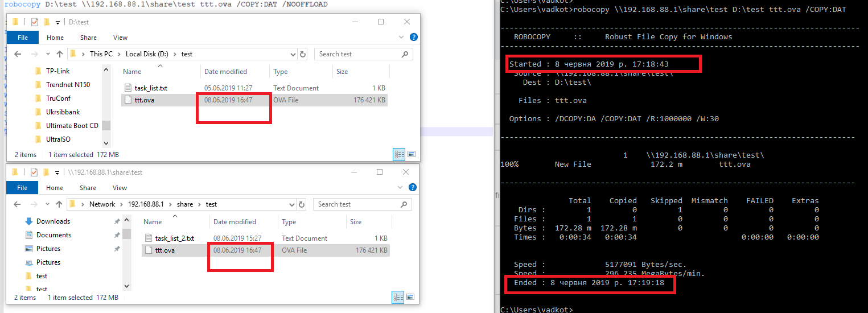This screenshot has width=868, height=313.
Task: Switch to Details view in network share window
Action: click(398, 297)
